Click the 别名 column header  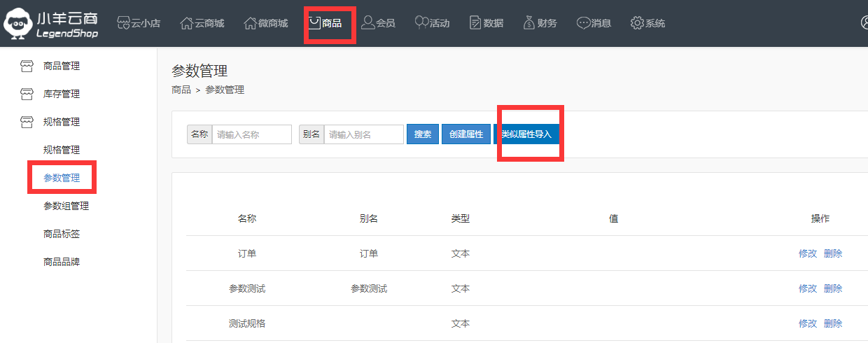[x=369, y=218]
